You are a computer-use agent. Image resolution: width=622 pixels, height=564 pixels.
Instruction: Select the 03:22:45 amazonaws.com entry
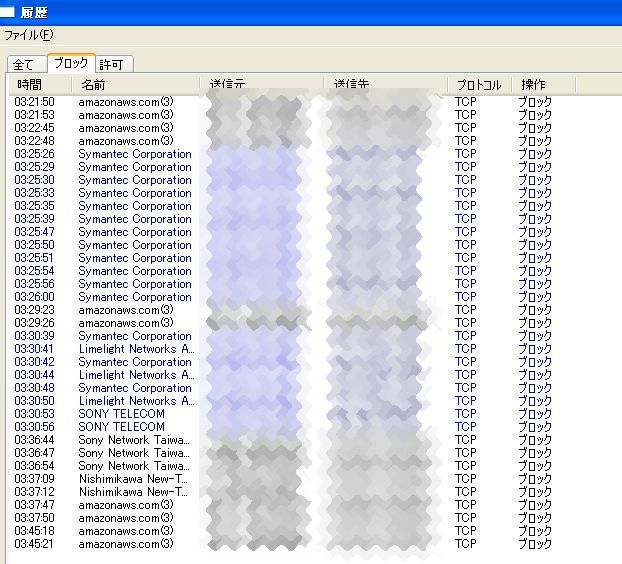click(283, 128)
